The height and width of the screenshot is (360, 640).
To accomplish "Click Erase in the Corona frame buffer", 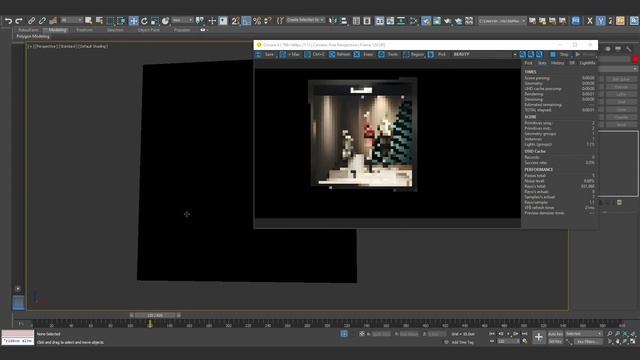I will (364, 54).
